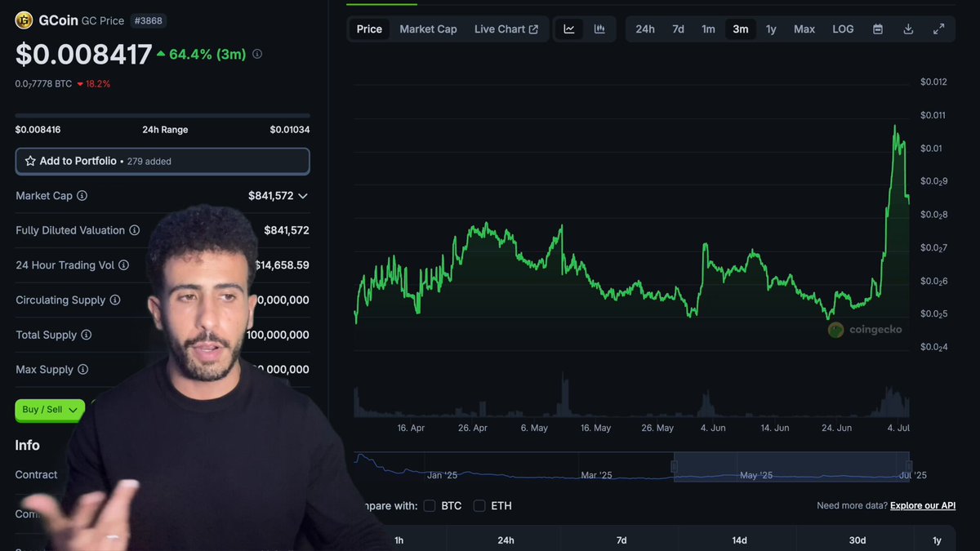The width and height of the screenshot is (980, 551).
Task: Toggle LOG scale on the chart
Action: (843, 29)
